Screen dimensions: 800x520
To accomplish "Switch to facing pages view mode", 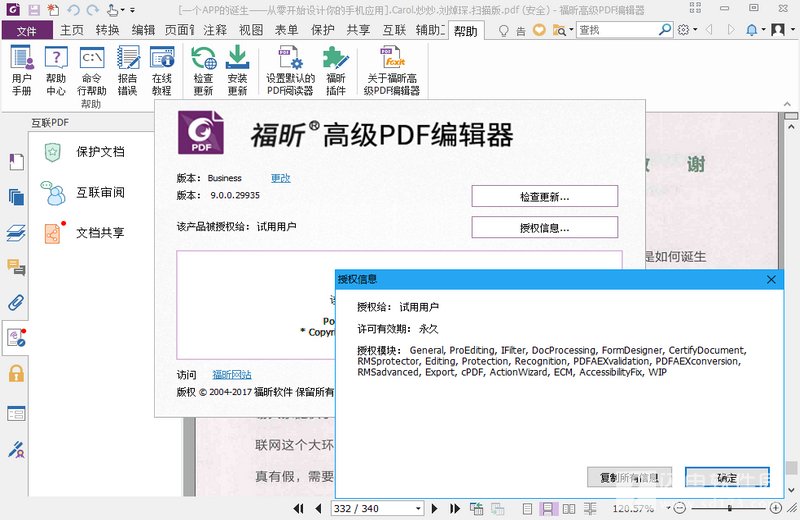I will point(568,509).
